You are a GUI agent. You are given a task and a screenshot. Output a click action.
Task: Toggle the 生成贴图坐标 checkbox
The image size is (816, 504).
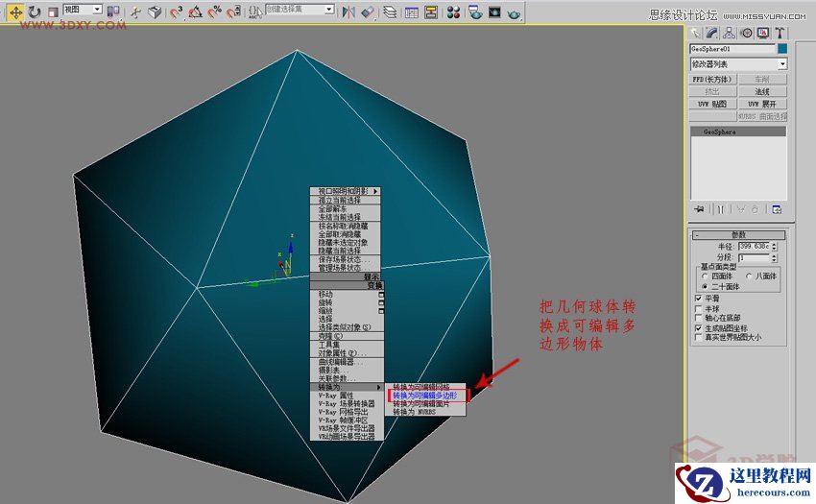[x=698, y=328]
